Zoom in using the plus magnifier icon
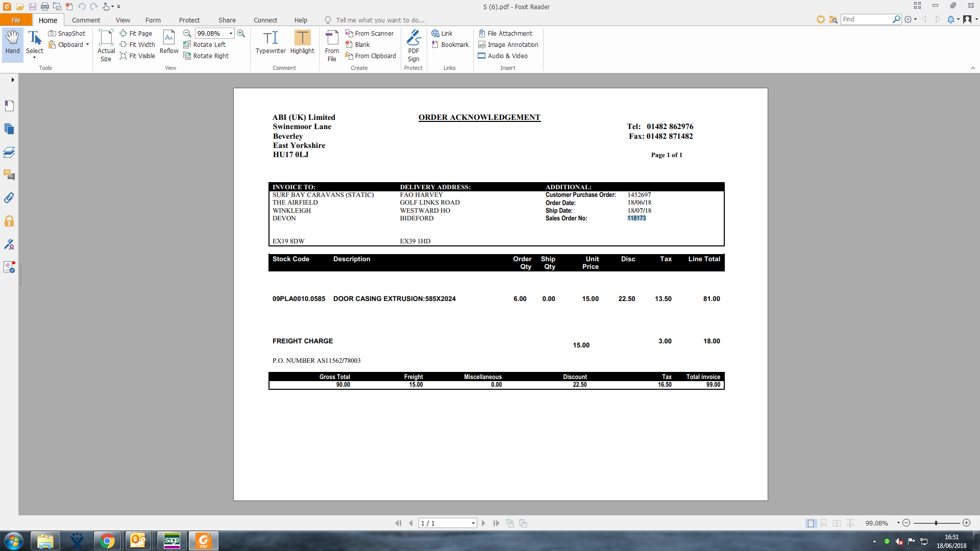The width and height of the screenshot is (980, 551). click(x=241, y=34)
